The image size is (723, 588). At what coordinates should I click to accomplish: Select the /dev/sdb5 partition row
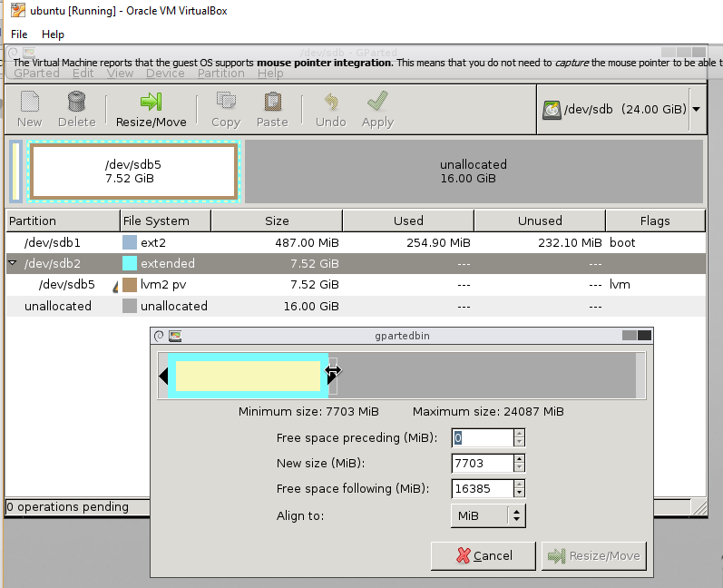click(x=356, y=285)
